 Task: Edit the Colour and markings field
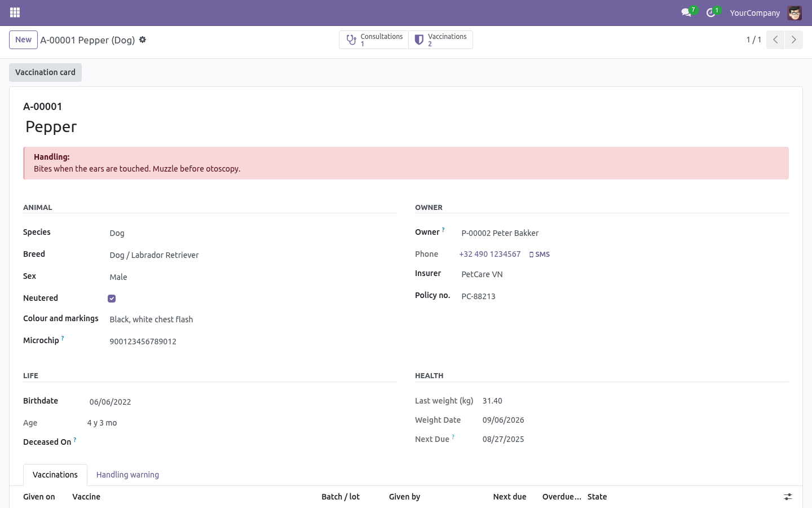[x=252, y=319]
